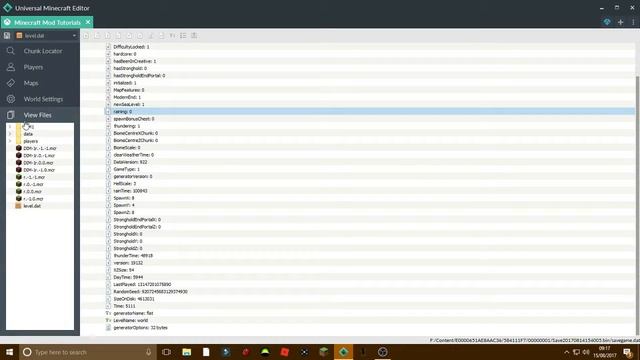Viewport: 640px width, 360px height.
Task: Expand the first folder in file tree
Action: pyautogui.click(x=10, y=127)
